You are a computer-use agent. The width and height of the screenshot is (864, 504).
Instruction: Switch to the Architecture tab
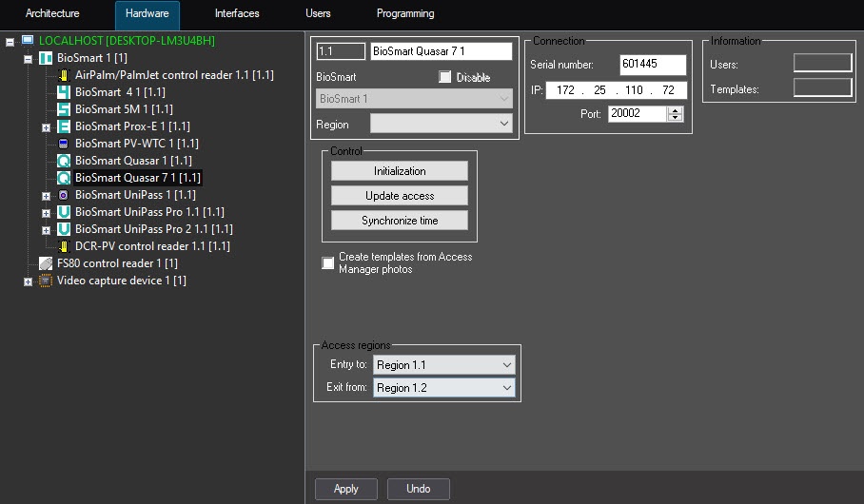(52, 14)
